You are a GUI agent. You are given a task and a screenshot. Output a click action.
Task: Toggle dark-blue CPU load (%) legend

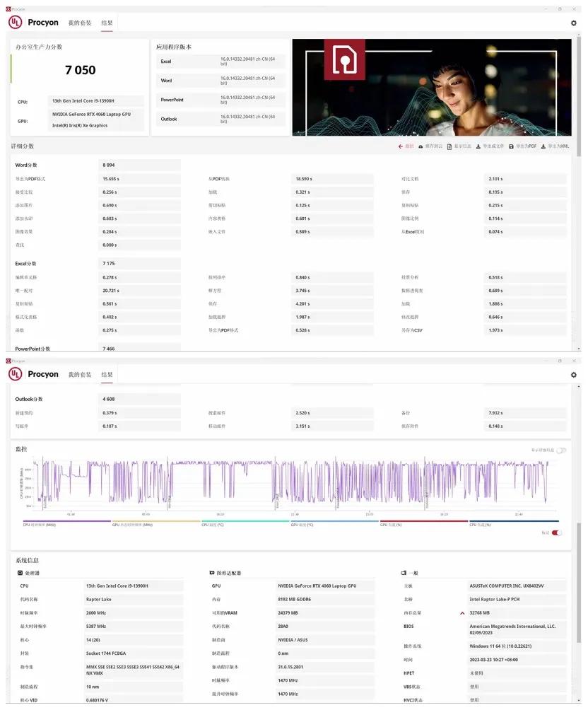[x=514, y=523]
